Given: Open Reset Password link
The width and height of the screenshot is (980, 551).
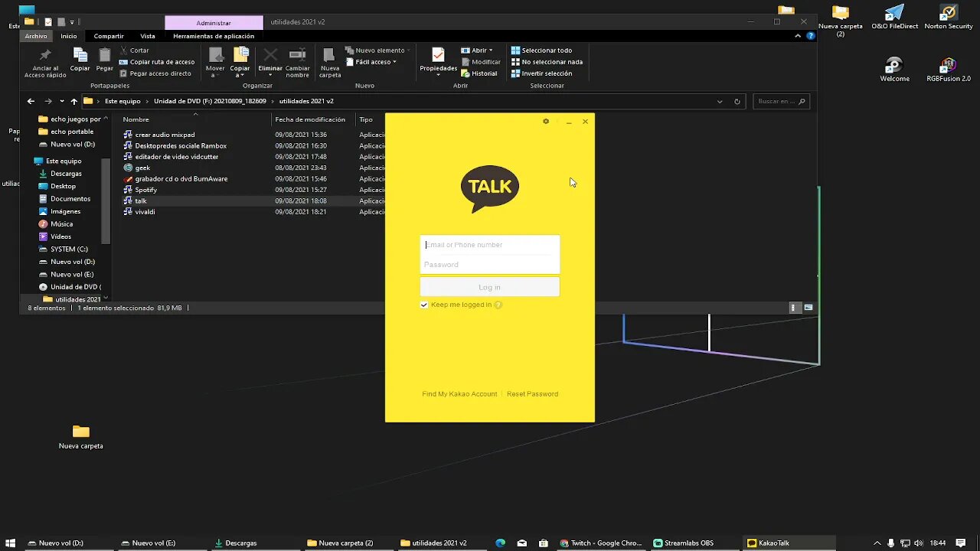Looking at the screenshot, I should click(532, 394).
